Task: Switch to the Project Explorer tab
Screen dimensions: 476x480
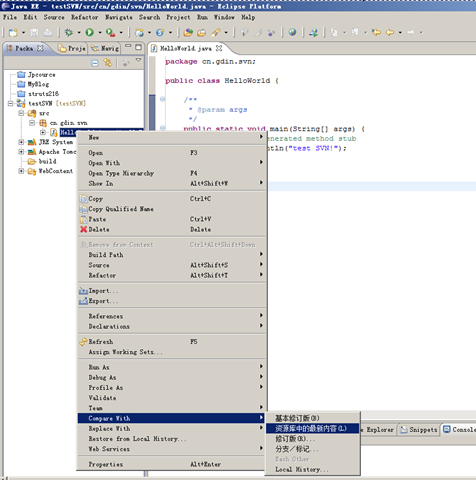Action: pyautogui.click(x=72, y=48)
